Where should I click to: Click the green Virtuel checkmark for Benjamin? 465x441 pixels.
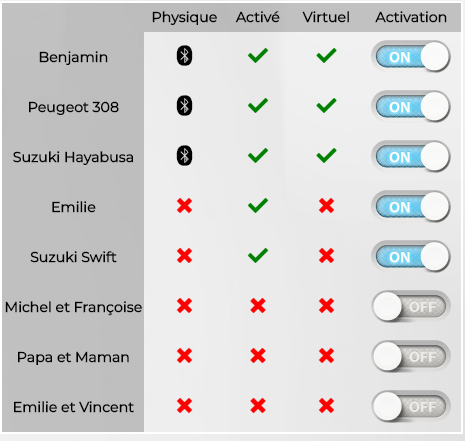(326, 55)
